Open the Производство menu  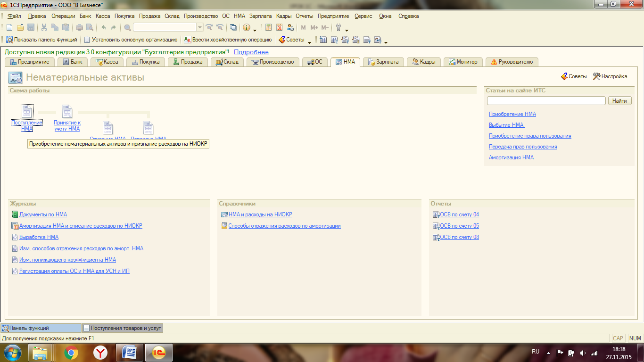coord(201,16)
